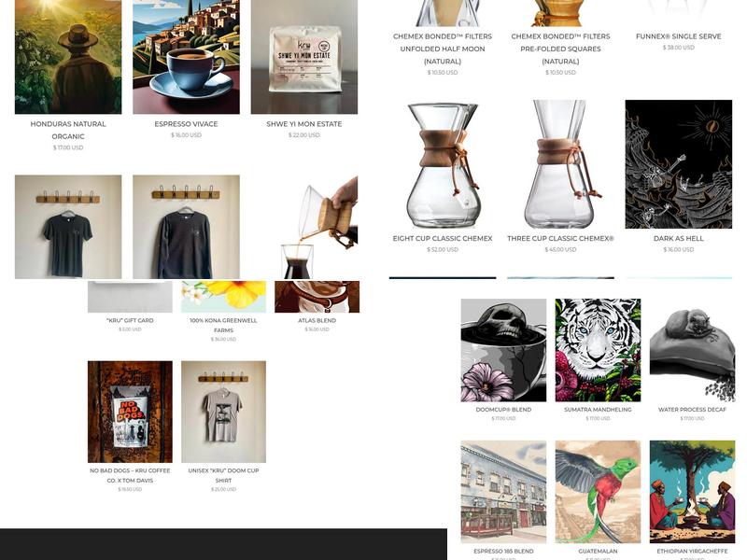Open Funnex Single Serve product link
Screen dimensions: 747x560
(679, 36)
